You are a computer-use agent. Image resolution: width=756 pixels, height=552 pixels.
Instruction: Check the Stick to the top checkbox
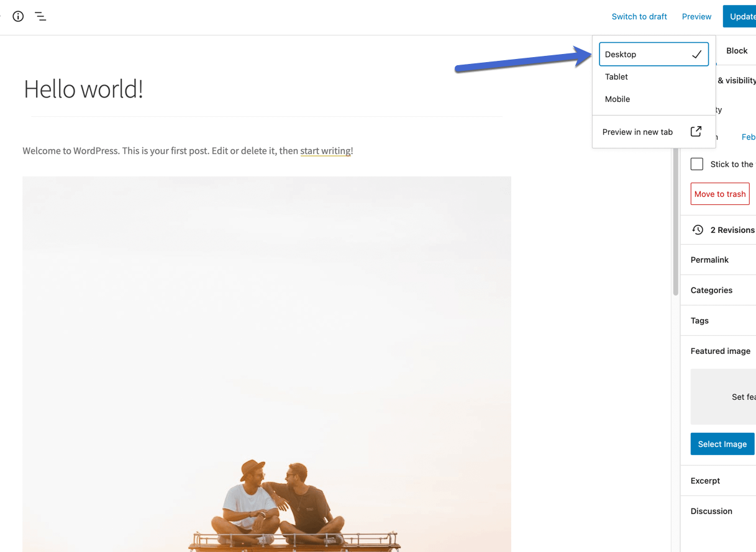coord(696,164)
